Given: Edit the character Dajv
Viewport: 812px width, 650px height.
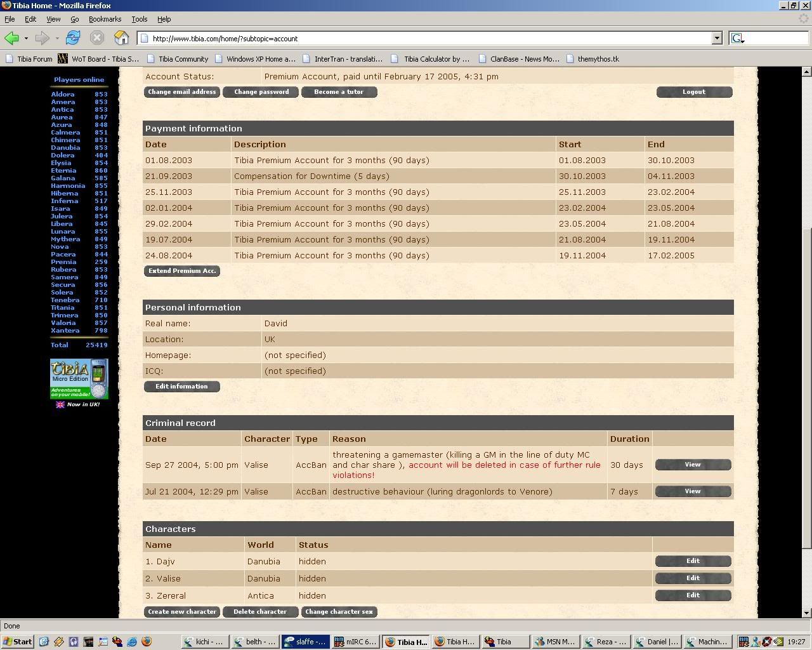Looking at the screenshot, I should pos(693,561).
